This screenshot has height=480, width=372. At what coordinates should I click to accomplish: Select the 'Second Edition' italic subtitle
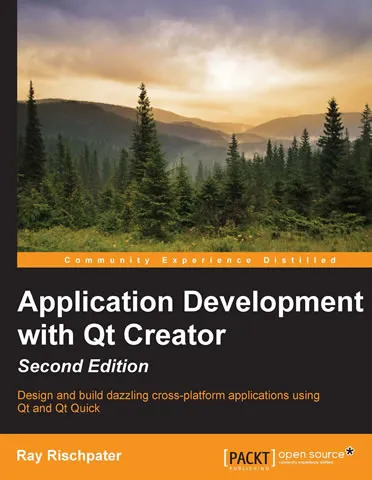[x=83, y=366]
